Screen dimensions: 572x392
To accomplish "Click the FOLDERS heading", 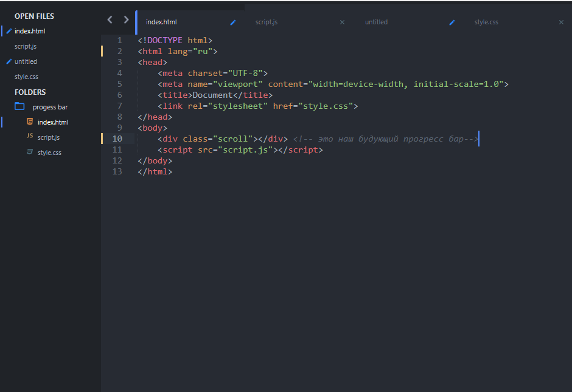I will 30,92.
